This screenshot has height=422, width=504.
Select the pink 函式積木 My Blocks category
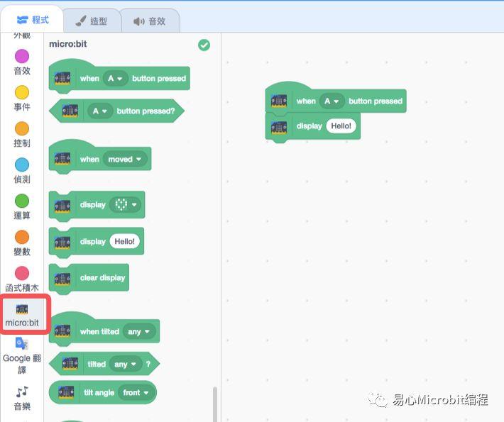(22, 279)
